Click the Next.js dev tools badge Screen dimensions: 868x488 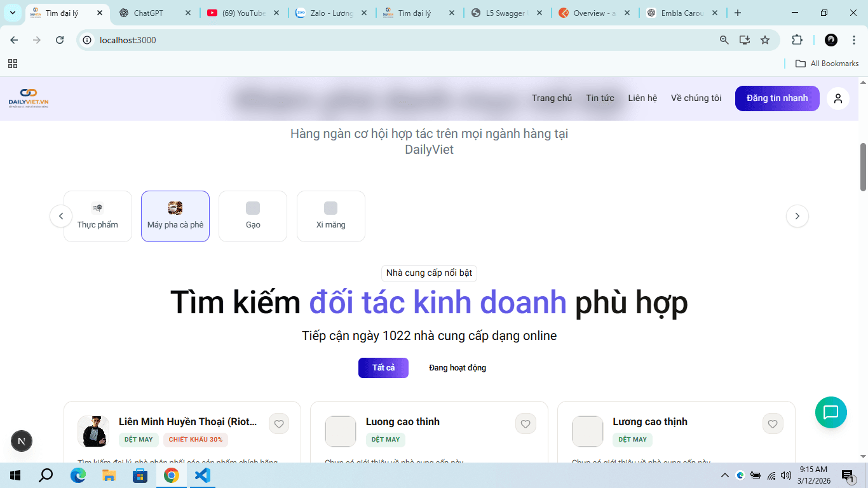[22, 441]
